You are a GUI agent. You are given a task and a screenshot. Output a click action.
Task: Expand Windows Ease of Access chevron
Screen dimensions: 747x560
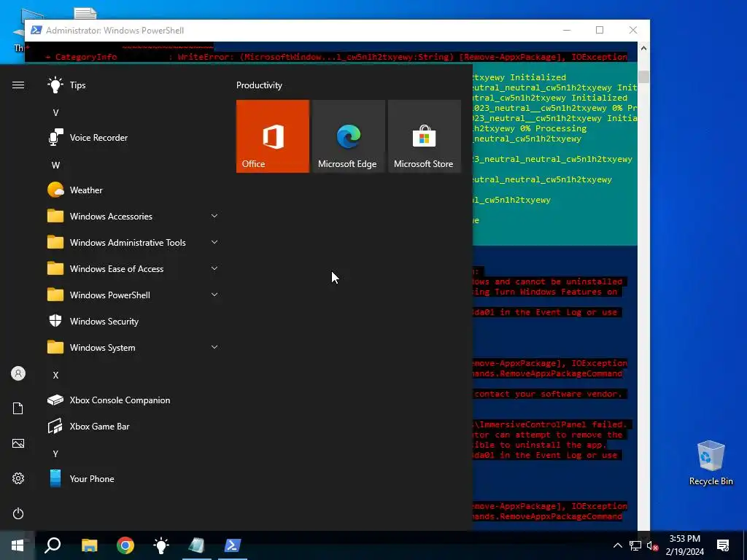point(214,268)
